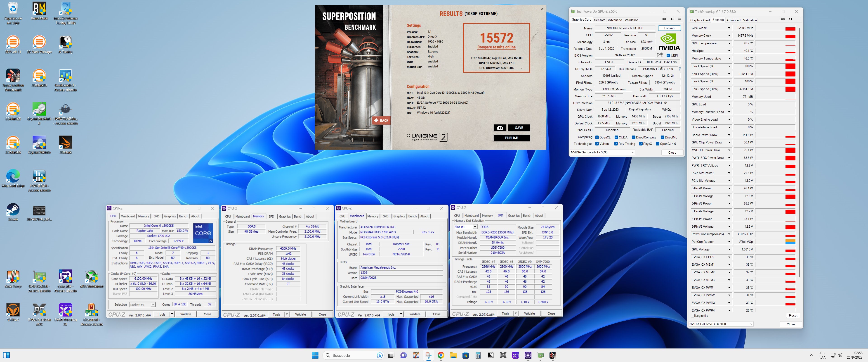Open MSI Afterburner desktop icon
The image size is (868, 362).
tap(92, 279)
